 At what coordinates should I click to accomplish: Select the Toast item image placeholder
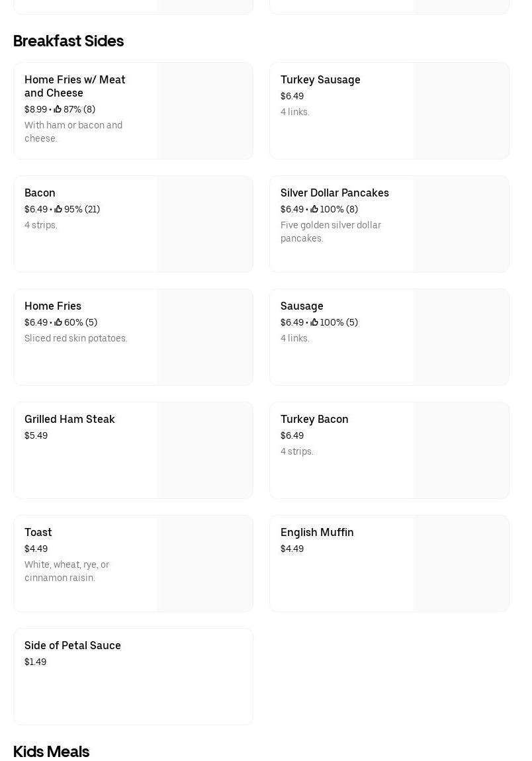point(204,563)
